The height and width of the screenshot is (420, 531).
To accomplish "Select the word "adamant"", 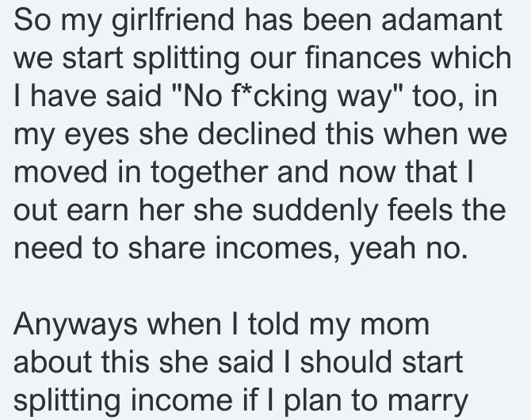I will [441, 20].
